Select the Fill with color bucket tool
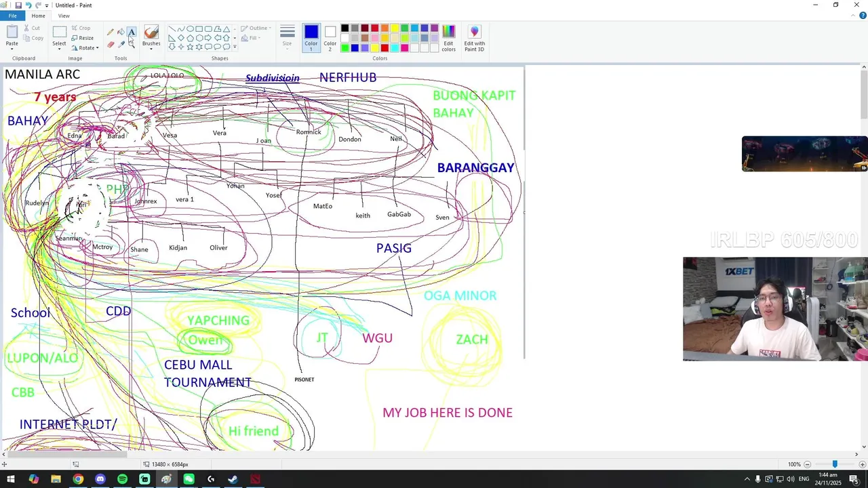The image size is (868, 488). pos(121,32)
